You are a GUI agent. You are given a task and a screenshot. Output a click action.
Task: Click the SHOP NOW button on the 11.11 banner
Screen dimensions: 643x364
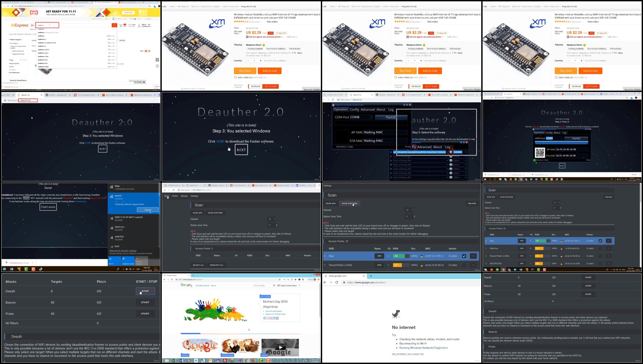click(x=128, y=12)
